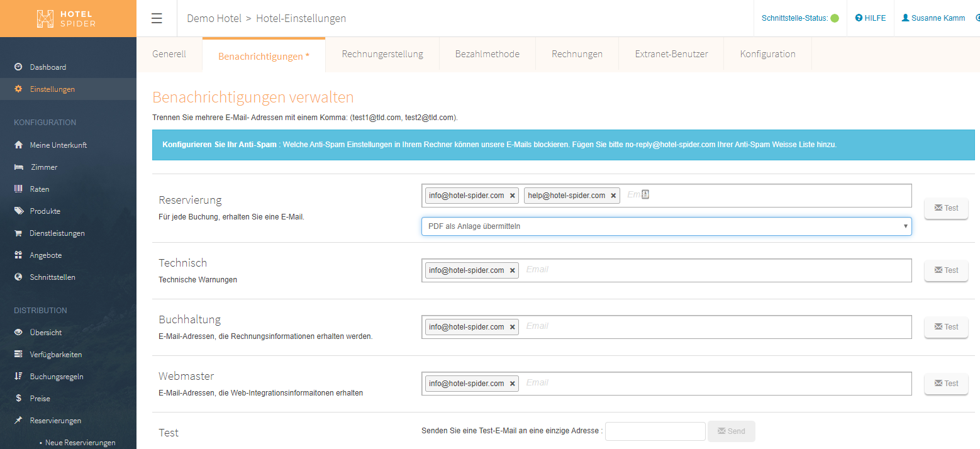
Task: Click Test button for Buchhaltung row
Action: (946, 327)
